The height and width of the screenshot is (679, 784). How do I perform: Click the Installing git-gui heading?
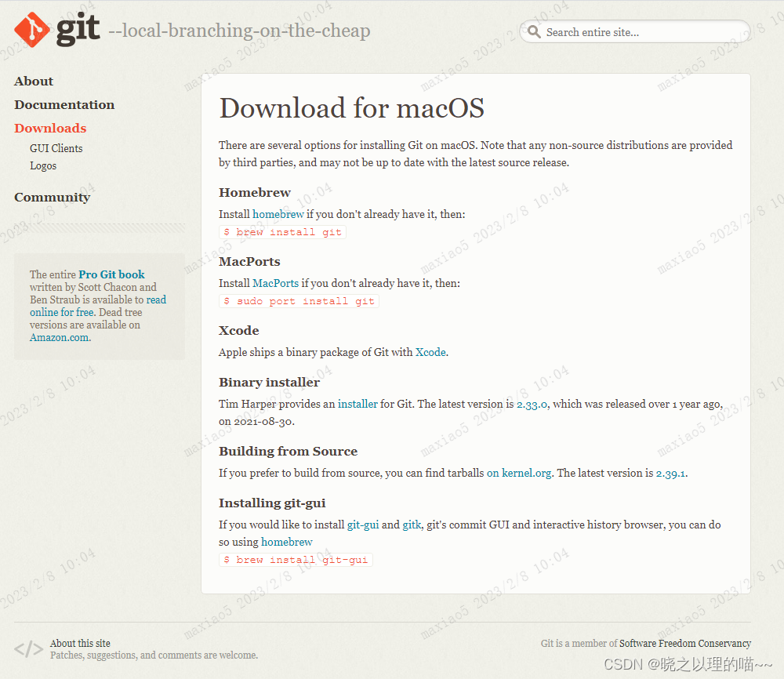pos(272,503)
